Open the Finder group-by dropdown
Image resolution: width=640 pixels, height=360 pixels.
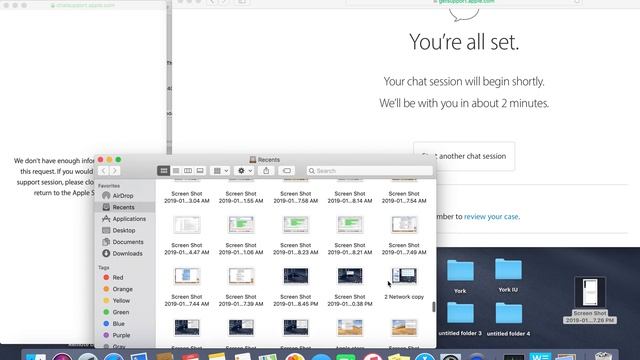click(x=221, y=171)
